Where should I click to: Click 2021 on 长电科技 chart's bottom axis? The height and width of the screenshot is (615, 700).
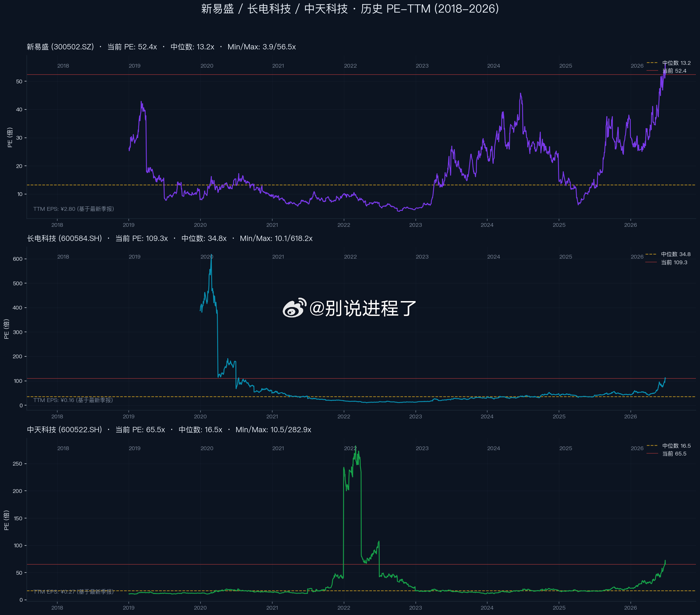point(272,417)
